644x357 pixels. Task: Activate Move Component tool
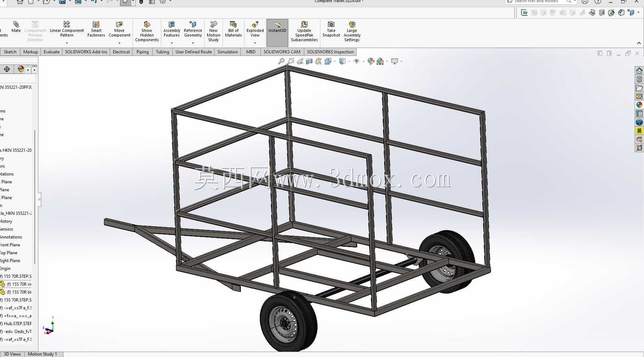119,29
